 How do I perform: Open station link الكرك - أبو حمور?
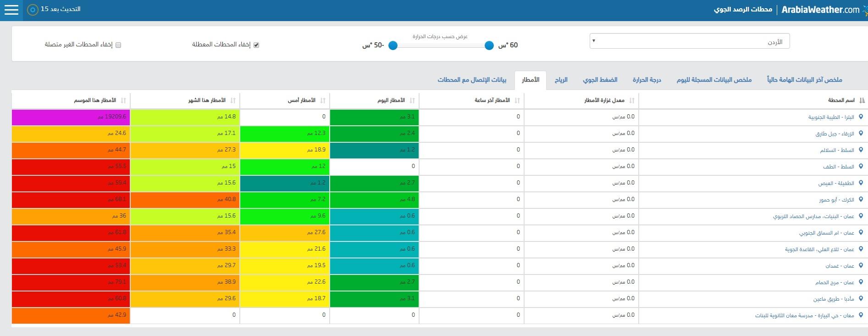tap(837, 200)
